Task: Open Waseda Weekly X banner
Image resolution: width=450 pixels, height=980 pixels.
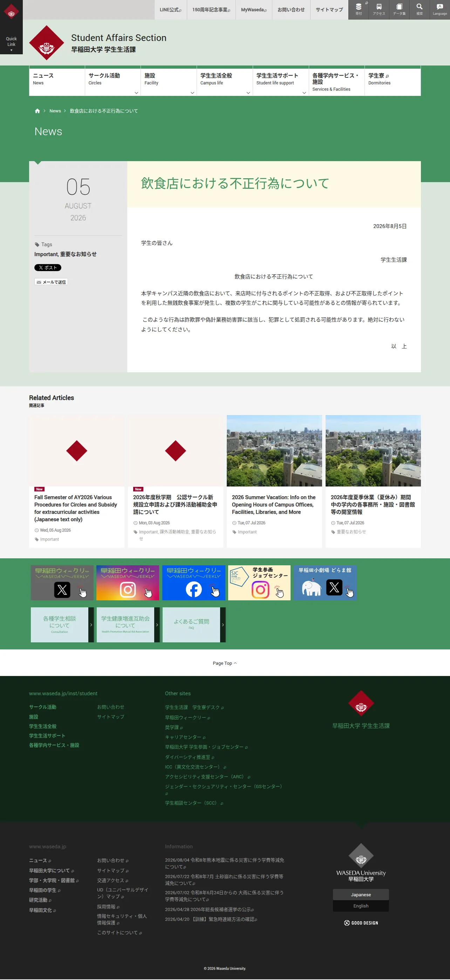Action: click(x=62, y=582)
